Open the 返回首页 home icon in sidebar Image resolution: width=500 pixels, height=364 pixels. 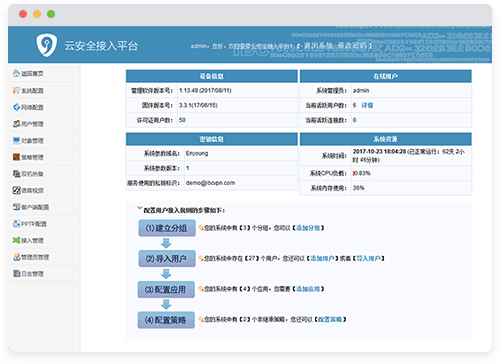coord(16,73)
